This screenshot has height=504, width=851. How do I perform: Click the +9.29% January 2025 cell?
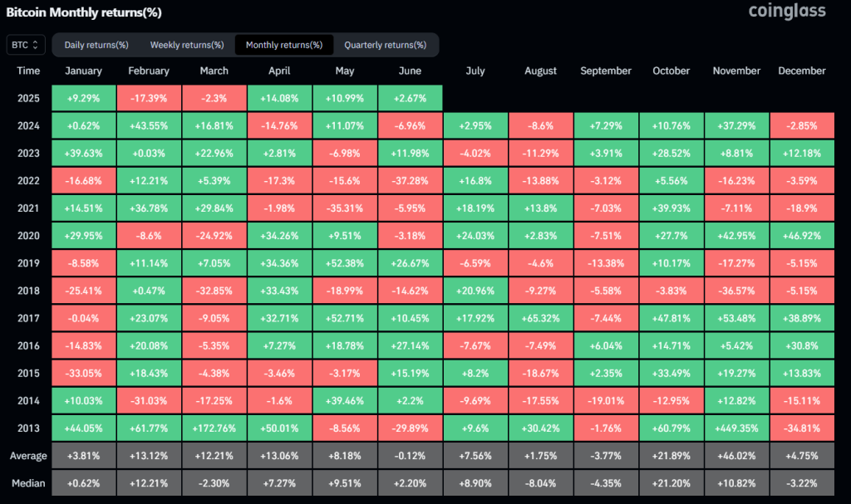coord(83,97)
